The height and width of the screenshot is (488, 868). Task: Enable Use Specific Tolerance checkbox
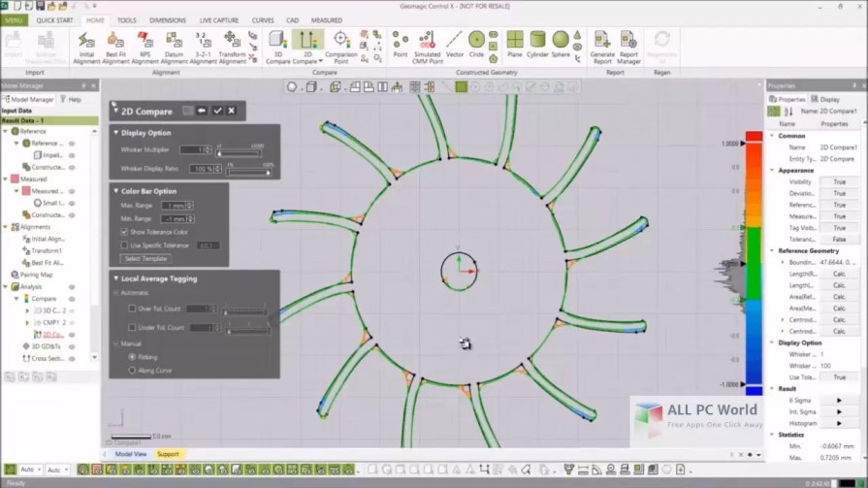pos(124,245)
